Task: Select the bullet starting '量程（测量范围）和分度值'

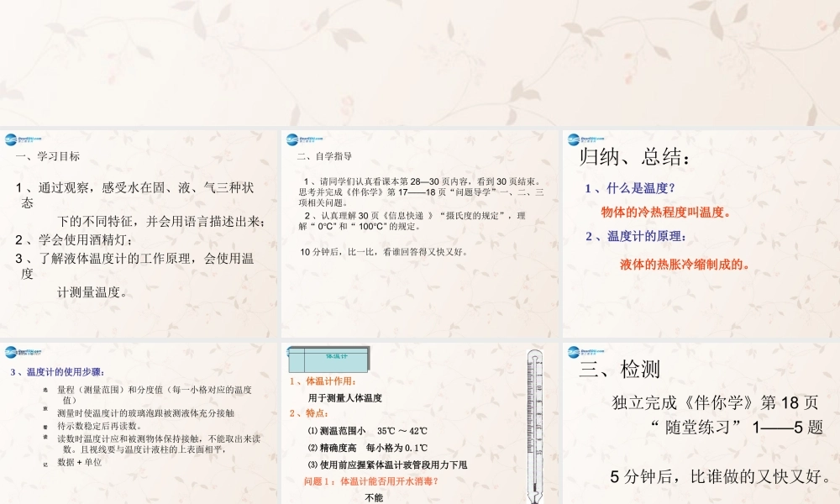Action: 155,395
